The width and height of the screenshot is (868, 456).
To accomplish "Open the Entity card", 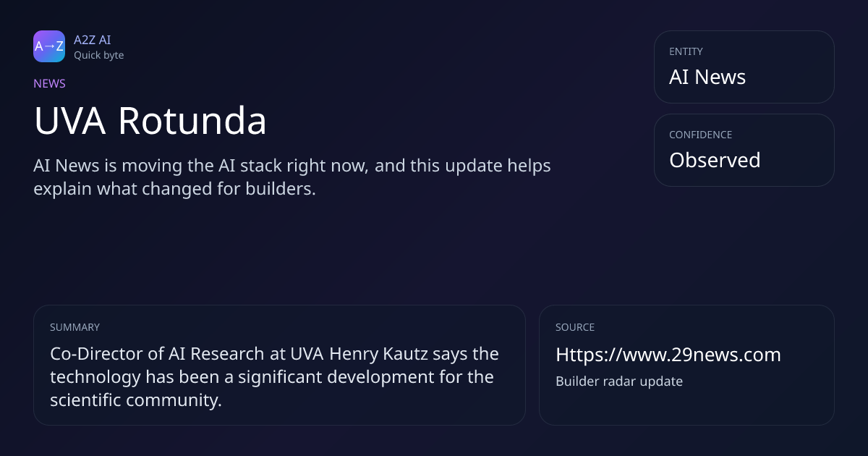I will (744, 67).
